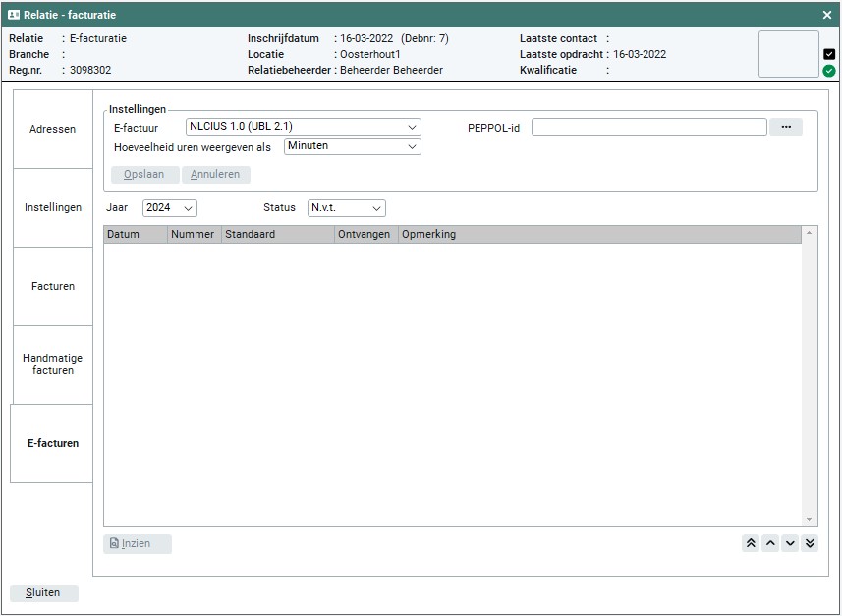Expand the Hoeveelheid uren weergeven als dropdown
The height and width of the screenshot is (616, 842).
(352, 146)
